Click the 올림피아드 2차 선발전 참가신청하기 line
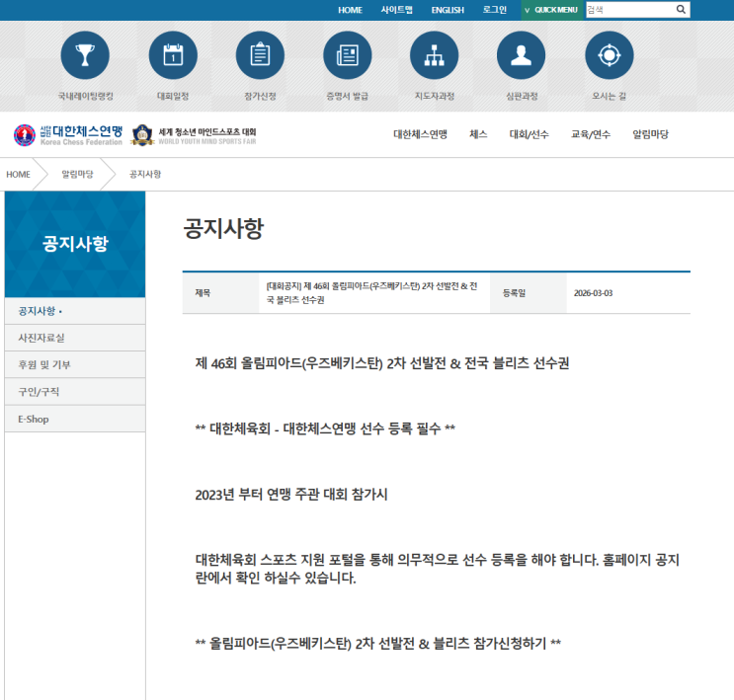The image size is (734, 700). pyautogui.click(x=378, y=644)
